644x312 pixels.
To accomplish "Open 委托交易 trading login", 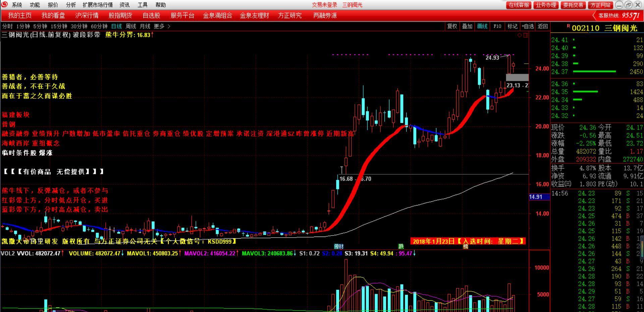I will [573, 5].
